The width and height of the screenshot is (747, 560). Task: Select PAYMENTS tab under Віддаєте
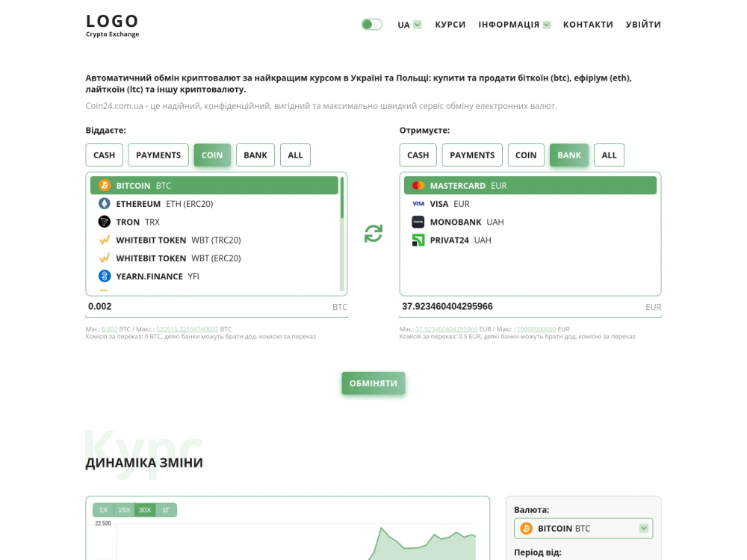click(x=158, y=155)
